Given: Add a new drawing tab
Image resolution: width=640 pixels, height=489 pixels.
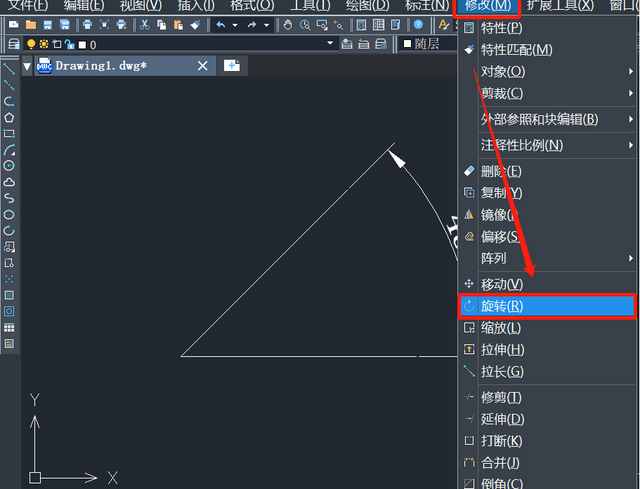Looking at the screenshot, I should point(231,66).
